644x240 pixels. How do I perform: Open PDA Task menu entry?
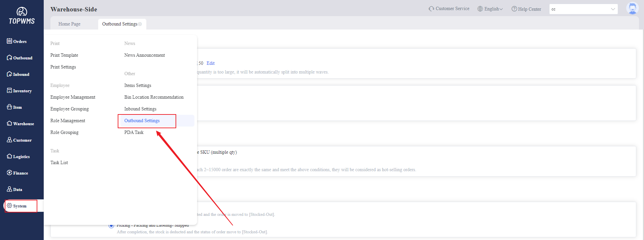click(x=134, y=133)
